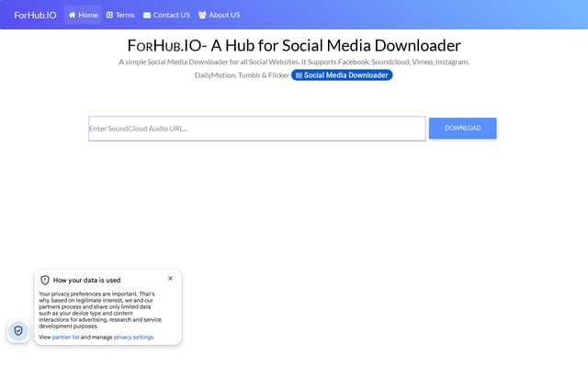Viewport: 588px width, 368px height.
Task: Click the people icon beside About US
Action: point(202,15)
